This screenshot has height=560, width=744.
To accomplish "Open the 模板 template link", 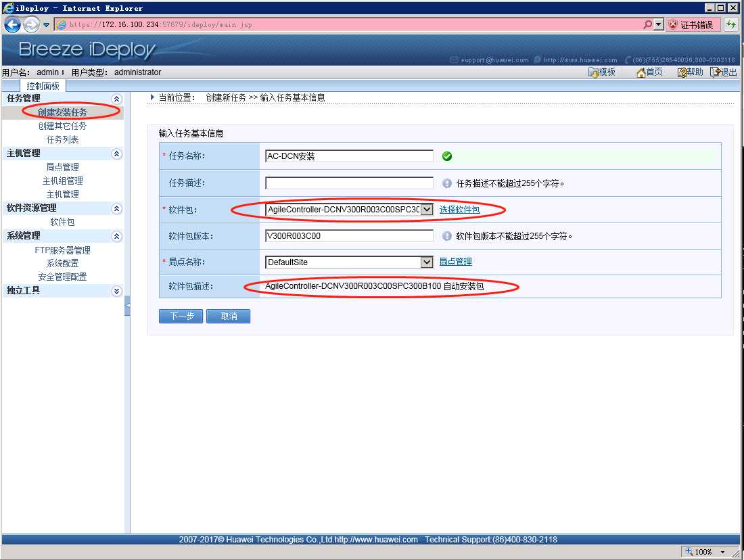I will [x=602, y=72].
